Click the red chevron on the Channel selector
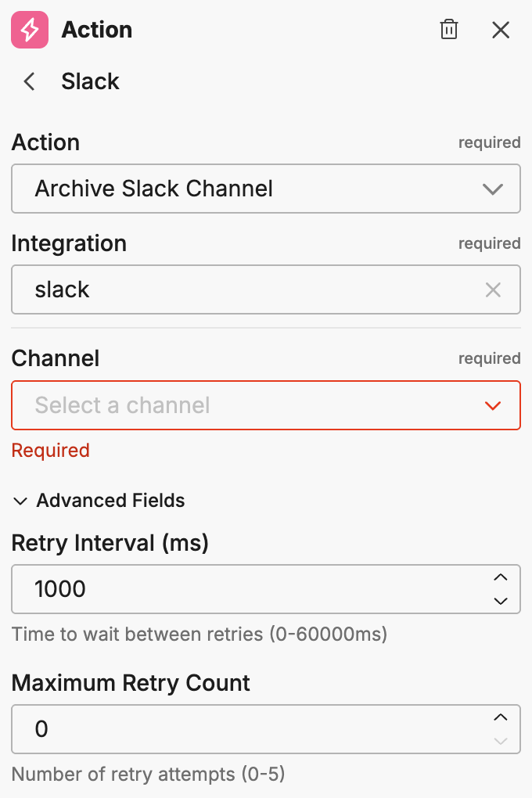Image resolution: width=532 pixels, height=798 pixels. coord(493,405)
